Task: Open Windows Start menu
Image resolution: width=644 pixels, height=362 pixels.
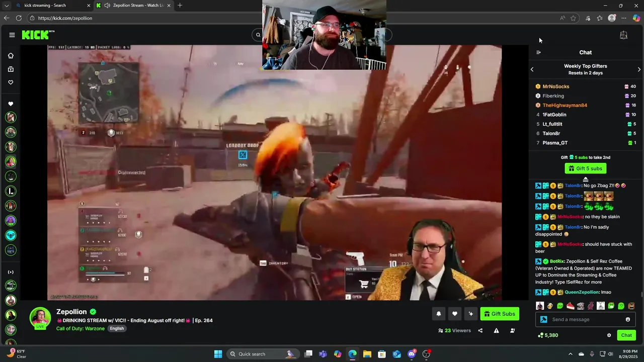Action: [x=218, y=354]
